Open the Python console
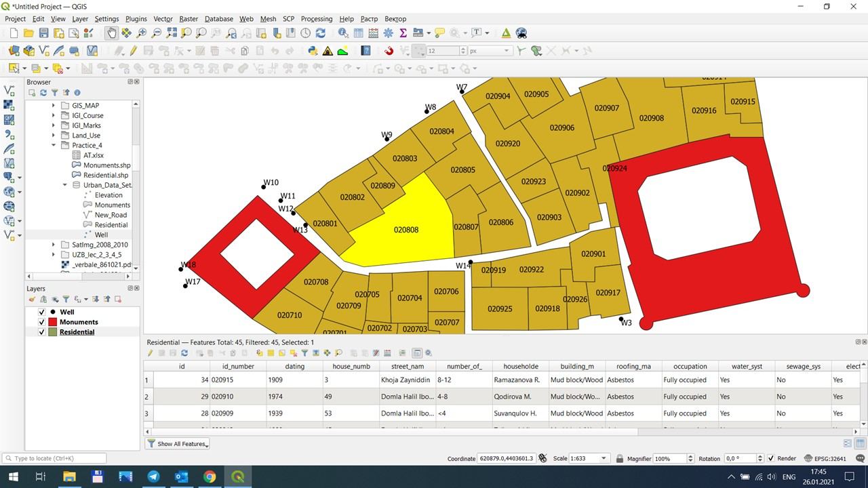Image resolution: width=868 pixels, height=488 pixels. 313,51
